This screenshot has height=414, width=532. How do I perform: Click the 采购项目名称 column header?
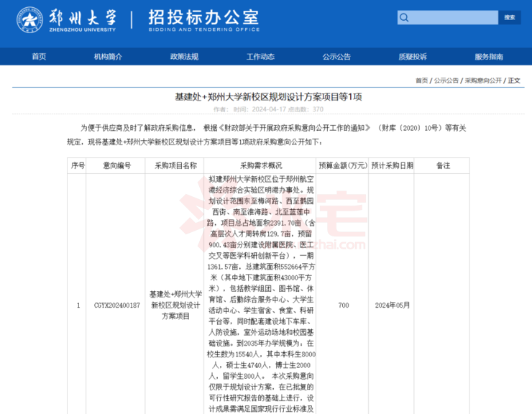click(x=175, y=165)
